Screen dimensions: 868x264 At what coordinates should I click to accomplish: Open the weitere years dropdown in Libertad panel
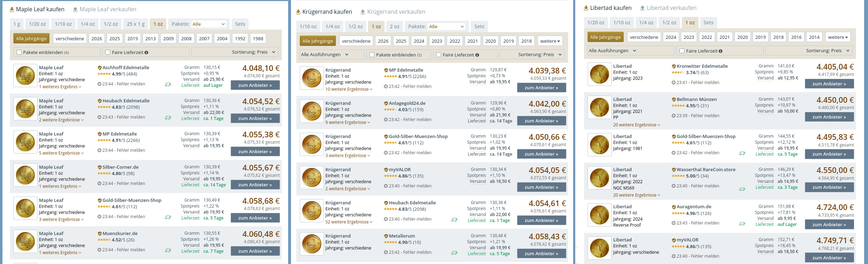click(x=838, y=37)
